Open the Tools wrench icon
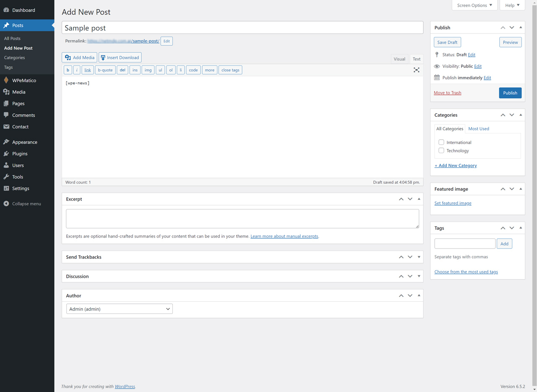This screenshot has width=537, height=392. [6, 177]
